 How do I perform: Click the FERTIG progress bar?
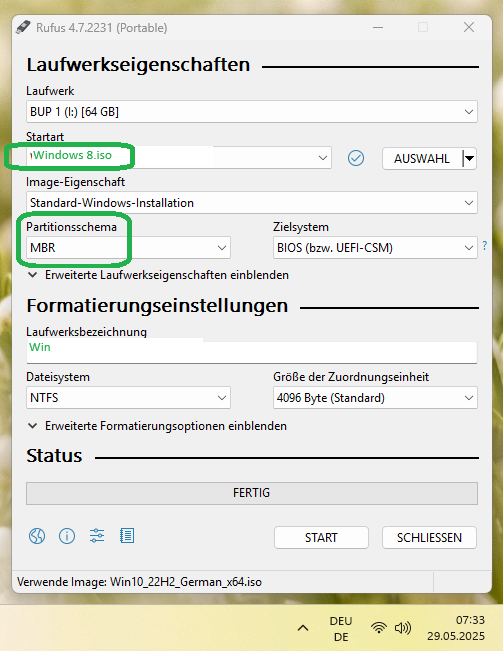252,493
